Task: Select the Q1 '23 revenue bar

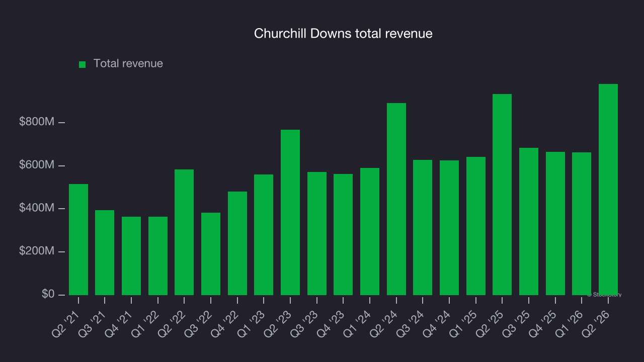Action: [x=264, y=235]
